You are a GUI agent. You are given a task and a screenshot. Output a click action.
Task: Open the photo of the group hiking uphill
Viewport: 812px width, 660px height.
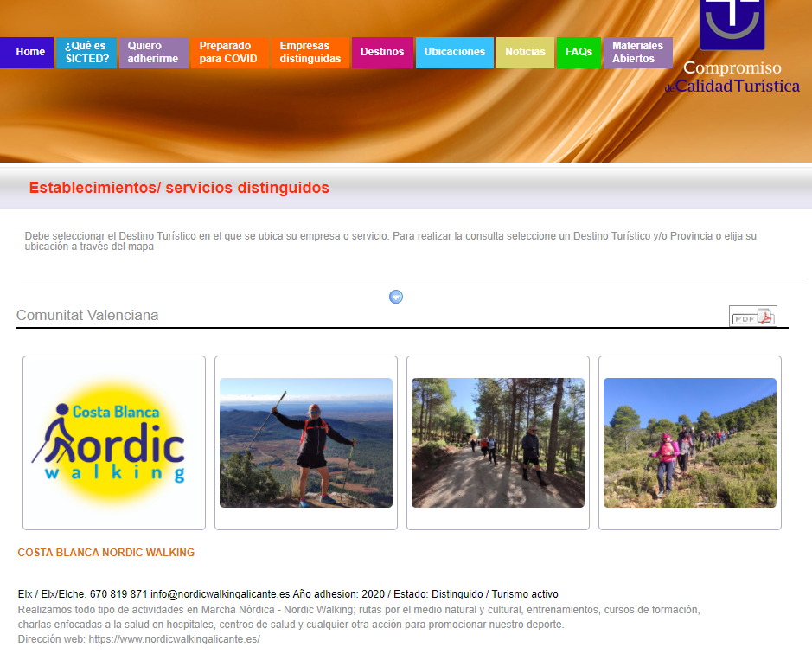pos(690,443)
